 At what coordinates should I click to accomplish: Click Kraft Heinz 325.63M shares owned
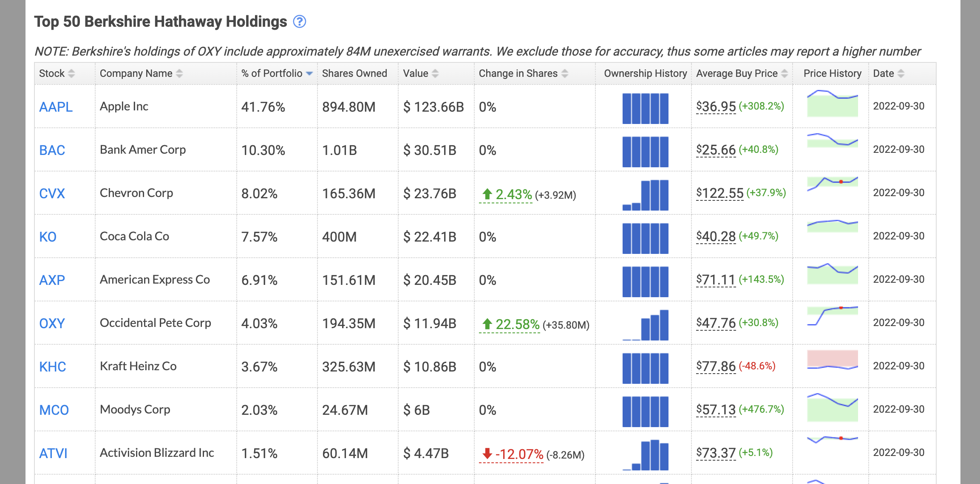point(348,367)
